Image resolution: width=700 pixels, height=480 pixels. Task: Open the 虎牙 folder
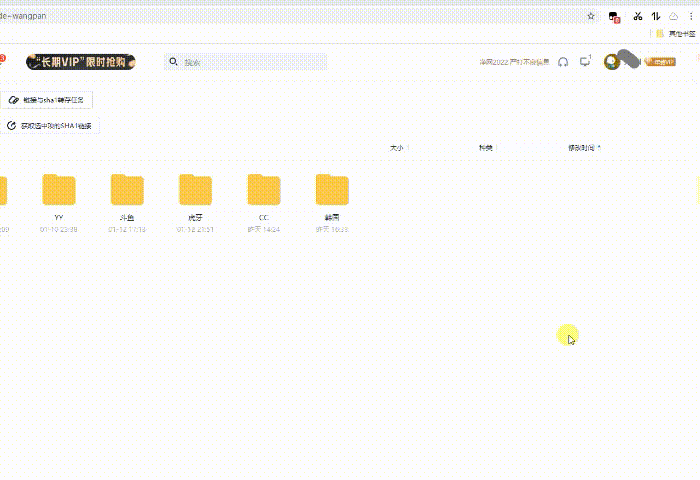point(196,190)
